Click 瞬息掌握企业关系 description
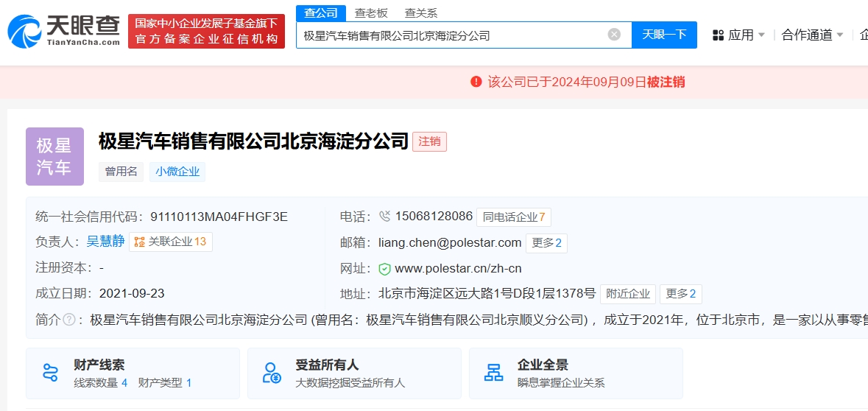 [x=561, y=383]
